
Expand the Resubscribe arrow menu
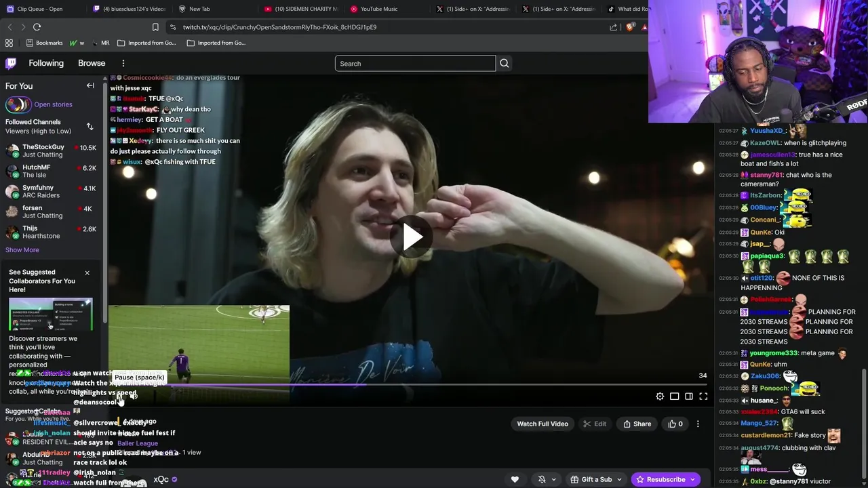tap(693, 479)
